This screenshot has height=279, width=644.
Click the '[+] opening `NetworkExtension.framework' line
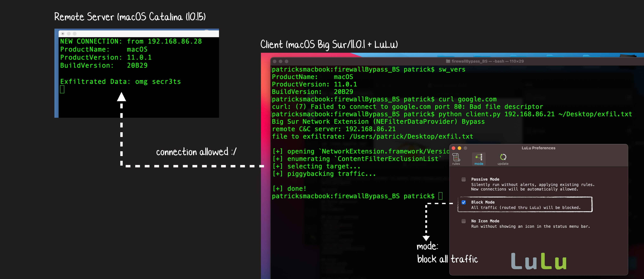tap(361, 152)
